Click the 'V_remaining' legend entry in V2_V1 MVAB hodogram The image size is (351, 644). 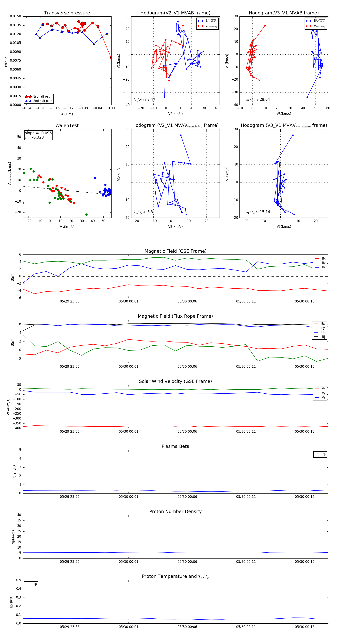pyautogui.click(x=207, y=26)
